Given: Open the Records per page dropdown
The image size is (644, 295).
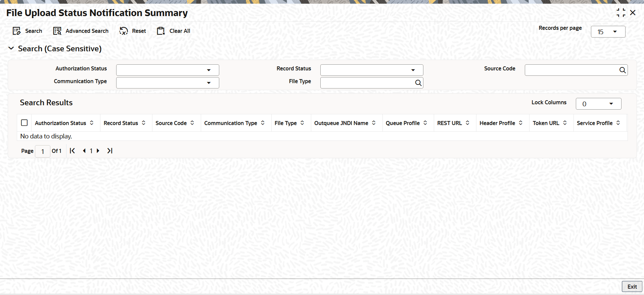Looking at the screenshot, I should 608,32.
